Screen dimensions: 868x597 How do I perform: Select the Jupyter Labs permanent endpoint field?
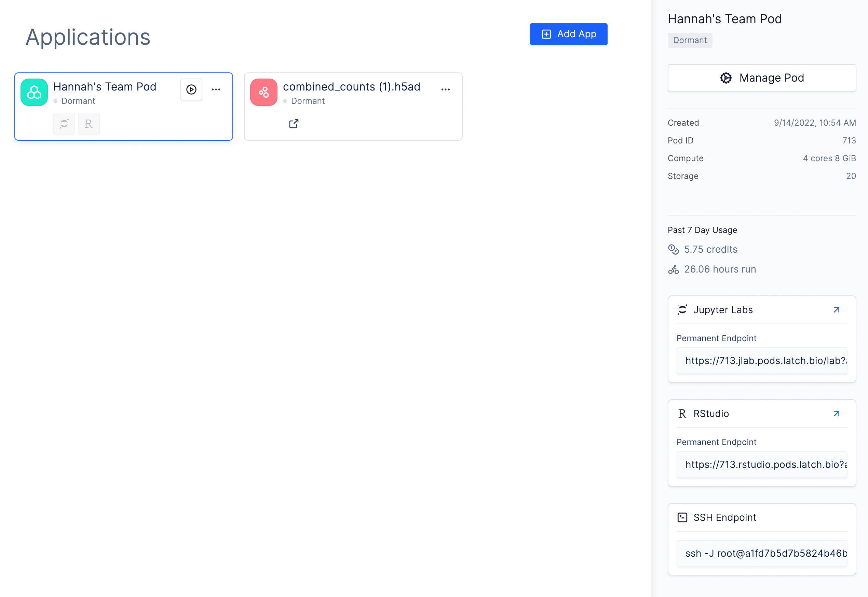(761, 361)
